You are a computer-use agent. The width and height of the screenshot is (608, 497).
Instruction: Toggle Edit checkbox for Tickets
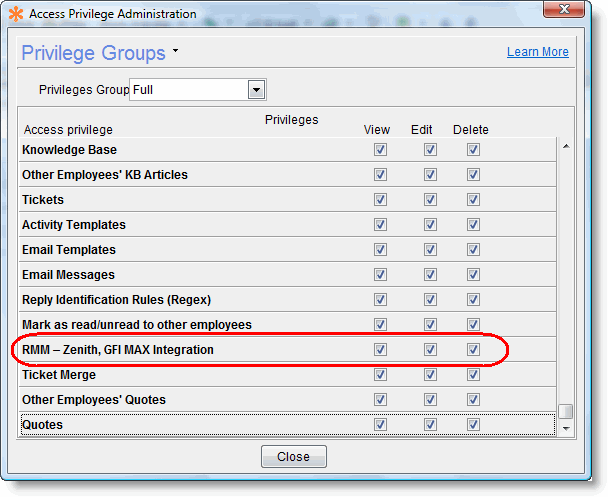click(x=430, y=200)
